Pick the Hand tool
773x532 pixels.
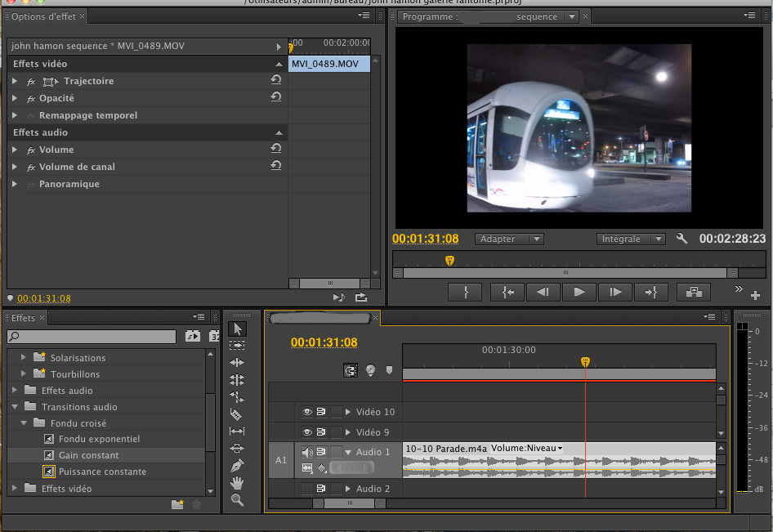[238, 483]
